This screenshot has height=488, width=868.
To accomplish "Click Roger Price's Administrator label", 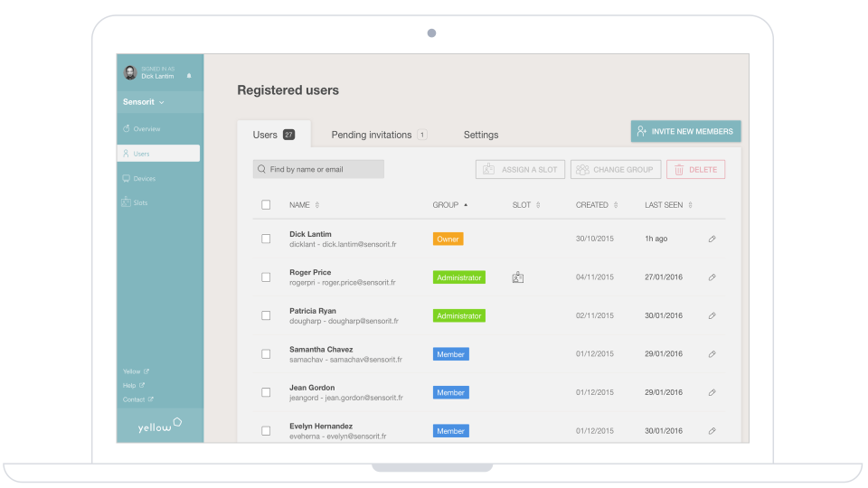I will pos(459,277).
